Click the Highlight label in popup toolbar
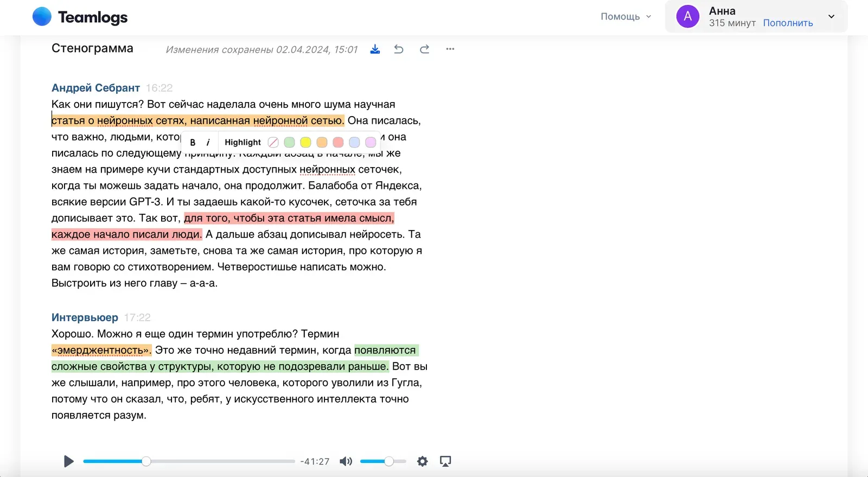 (x=242, y=142)
